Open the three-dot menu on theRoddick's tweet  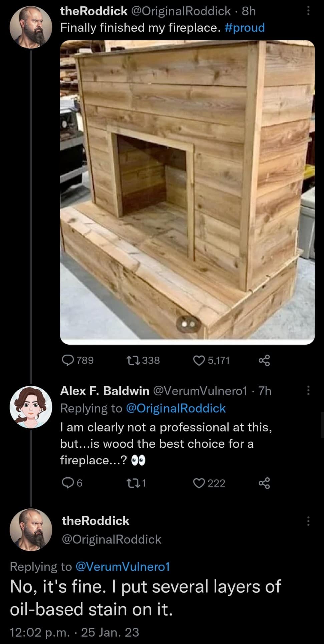(x=309, y=10)
